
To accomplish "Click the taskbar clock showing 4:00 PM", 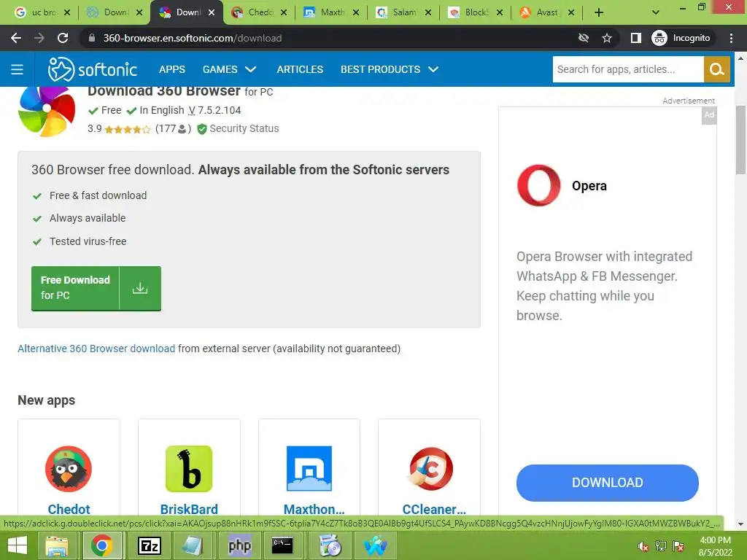I will coord(715,546).
